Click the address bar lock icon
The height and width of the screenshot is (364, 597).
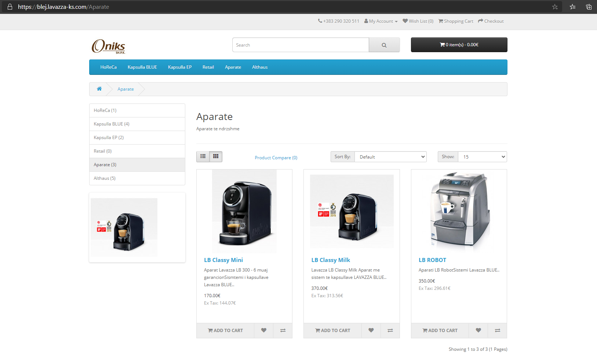tap(10, 7)
